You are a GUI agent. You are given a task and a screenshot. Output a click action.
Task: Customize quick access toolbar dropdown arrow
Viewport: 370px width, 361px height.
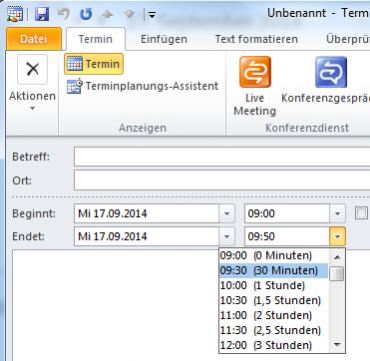click(152, 15)
